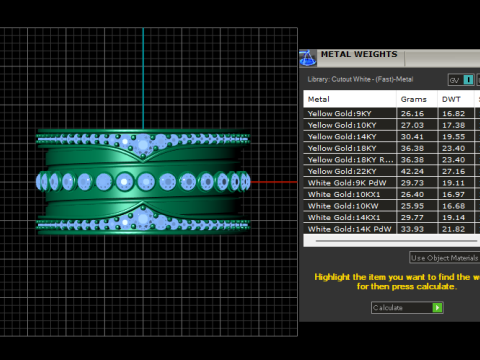
Task: Select the Yellow Gold:18KY R... row
Action: [392, 160]
